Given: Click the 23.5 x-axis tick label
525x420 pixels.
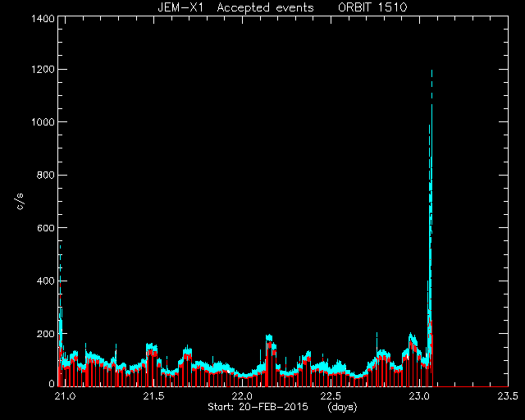Looking at the screenshot, I should [x=508, y=396].
